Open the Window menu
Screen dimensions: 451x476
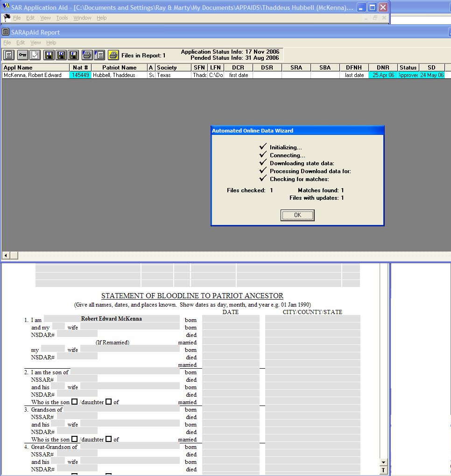point(82,18)
